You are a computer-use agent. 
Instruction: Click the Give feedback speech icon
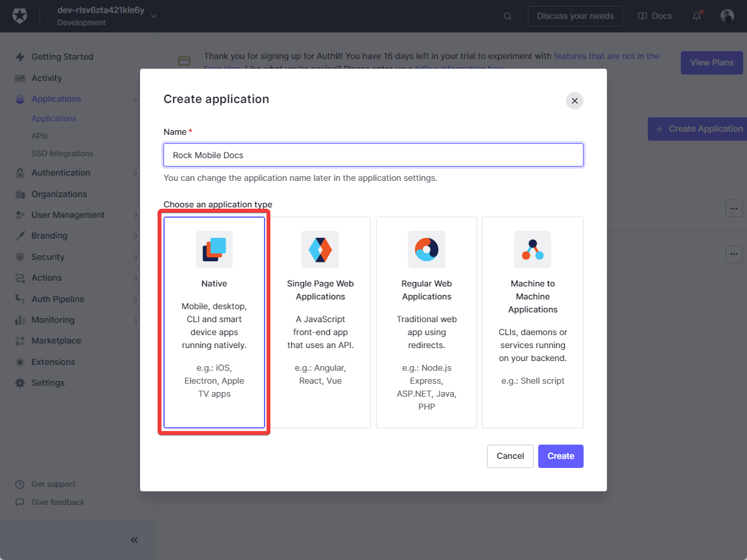click(x=19, y=502)
